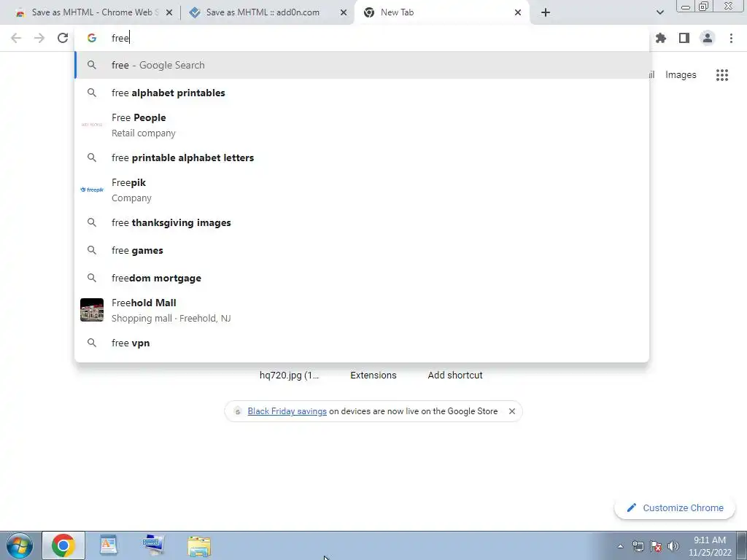Click the Freepik logo icon

coord(92,190)
